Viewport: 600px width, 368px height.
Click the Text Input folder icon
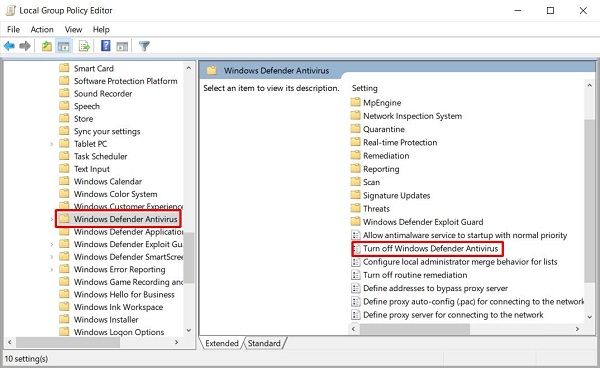coord(64,169)
